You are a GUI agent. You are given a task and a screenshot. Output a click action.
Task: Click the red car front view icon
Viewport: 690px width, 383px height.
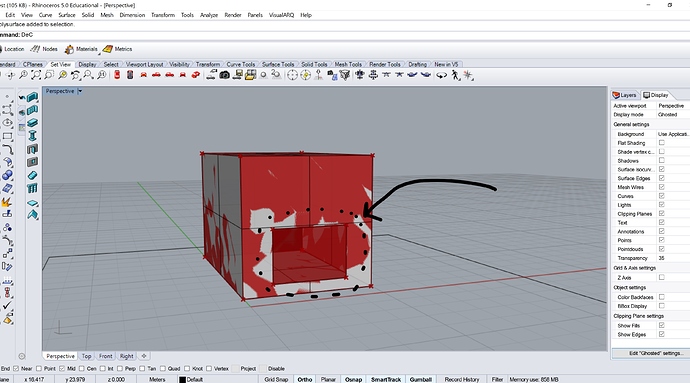click(143, 75)
